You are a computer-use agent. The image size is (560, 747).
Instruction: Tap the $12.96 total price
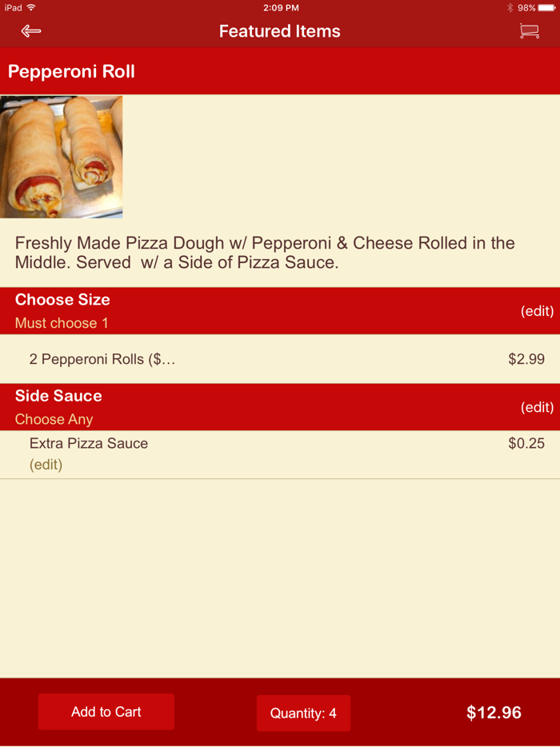click(494, 713)
